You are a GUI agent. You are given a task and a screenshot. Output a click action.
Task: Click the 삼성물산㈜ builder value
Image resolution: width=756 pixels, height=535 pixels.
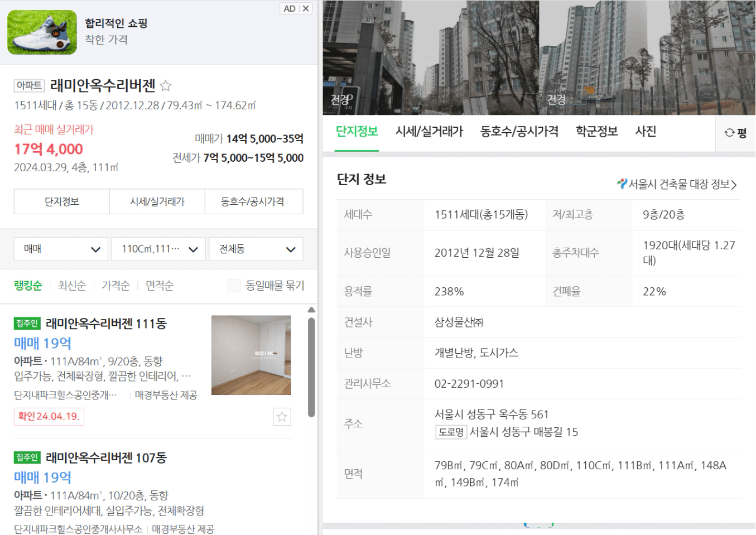point(459,322)
